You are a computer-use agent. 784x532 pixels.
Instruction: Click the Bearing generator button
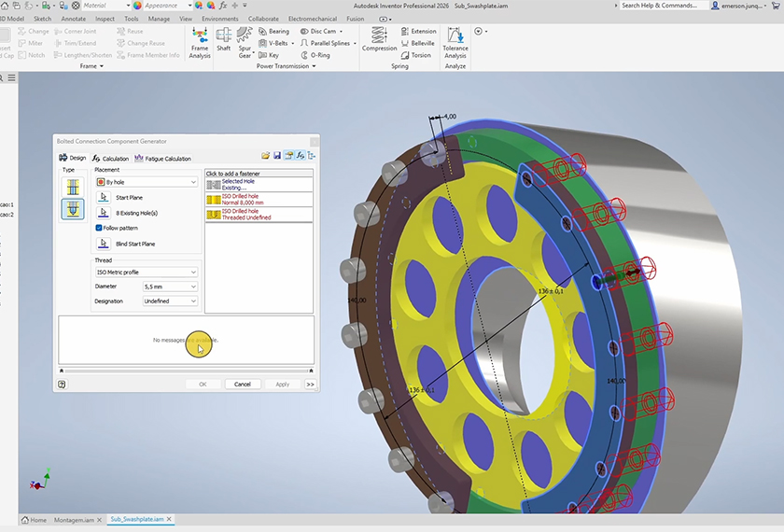[273, 32]
